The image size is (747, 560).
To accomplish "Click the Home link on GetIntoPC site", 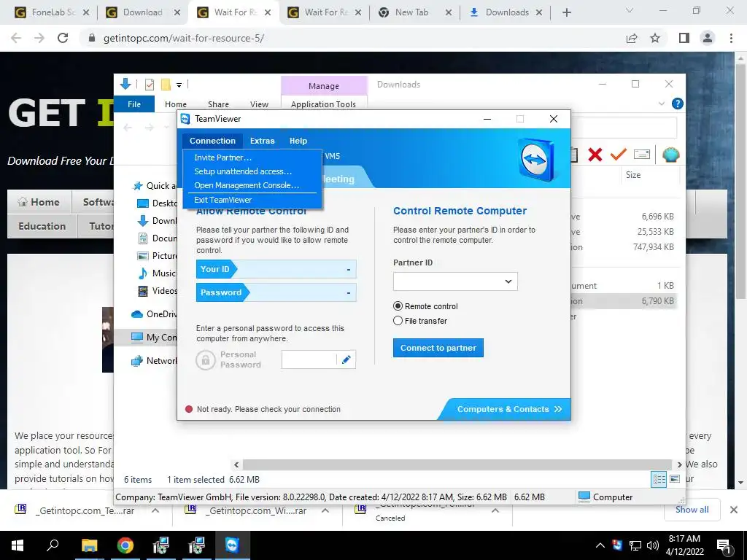I will 39,202.
